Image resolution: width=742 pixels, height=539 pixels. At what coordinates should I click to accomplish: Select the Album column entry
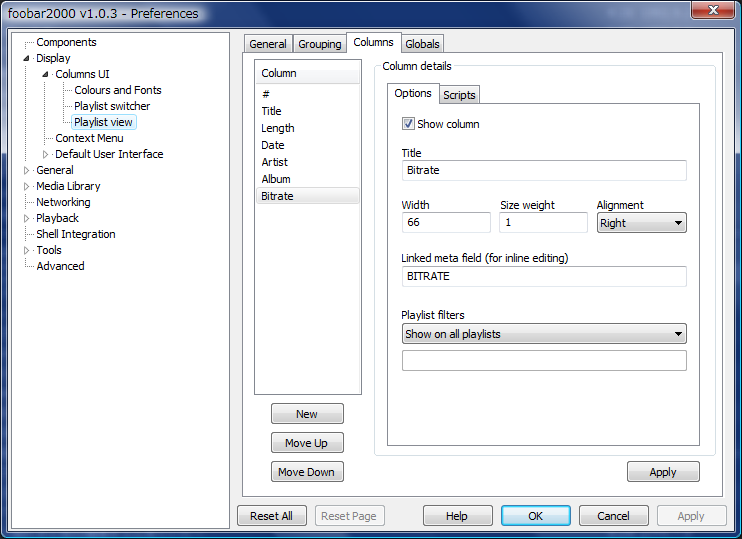pyautogui.click(x=308, y=179)
